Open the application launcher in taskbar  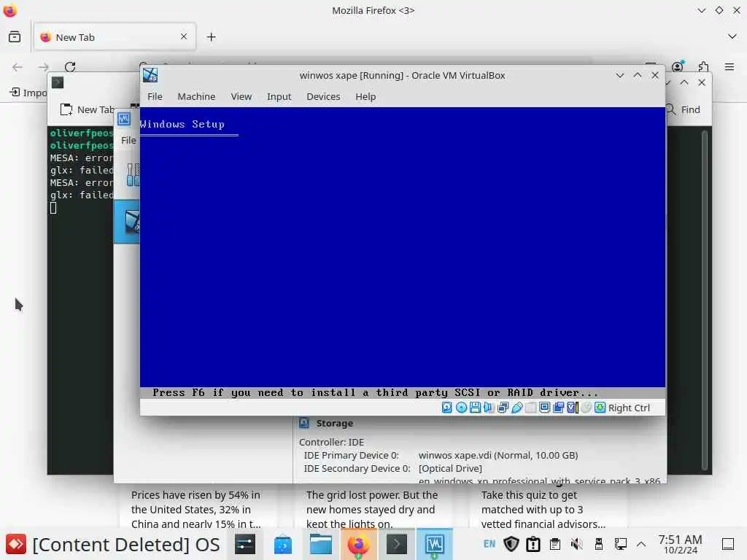[16, 544]
